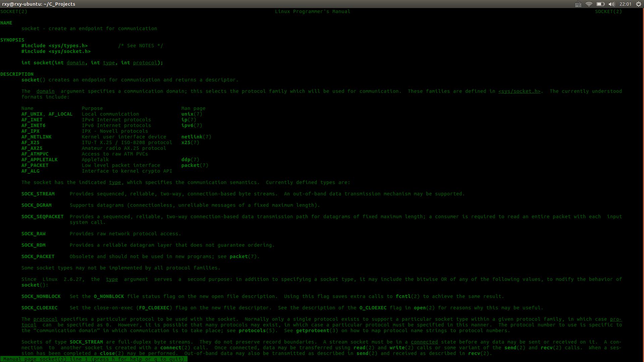644x362 pixels.
Task: Open the battery status indicator
Action: point(600,4)
